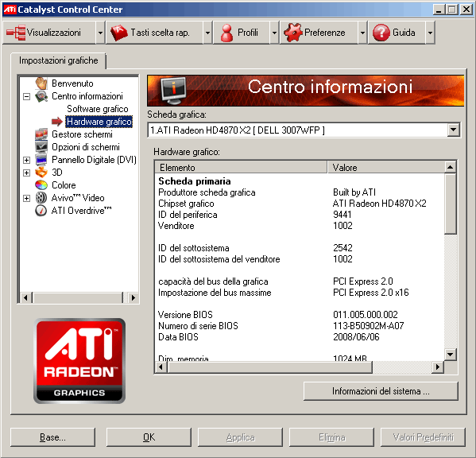Click the Preferenze gear icon
This screenshot has height=458, width=476.
pos(293,33)
